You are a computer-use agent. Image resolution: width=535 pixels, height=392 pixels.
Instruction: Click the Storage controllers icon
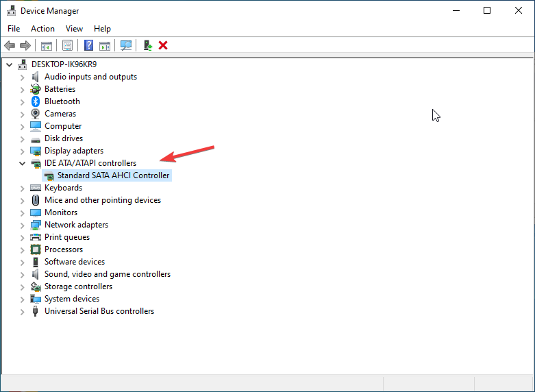[36, 286]
